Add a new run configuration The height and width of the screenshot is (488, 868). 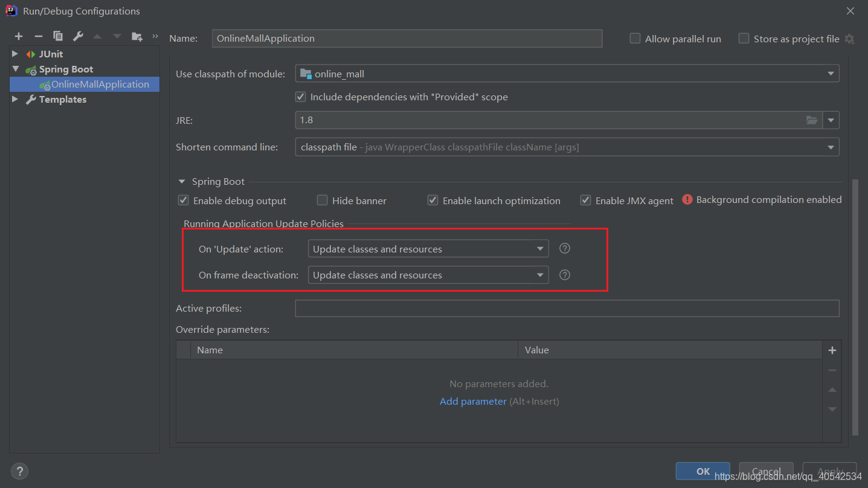pos(19,37)
